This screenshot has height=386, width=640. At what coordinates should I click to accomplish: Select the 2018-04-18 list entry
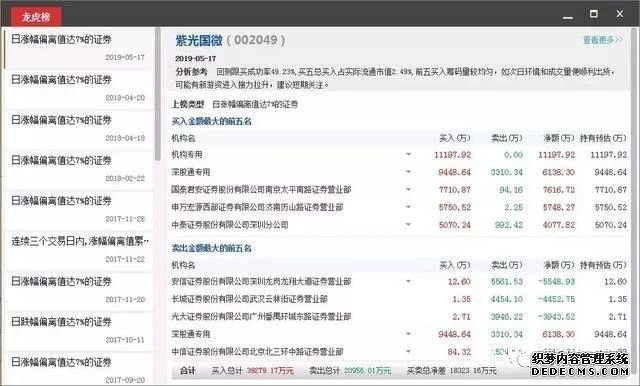tap(78, 129)
